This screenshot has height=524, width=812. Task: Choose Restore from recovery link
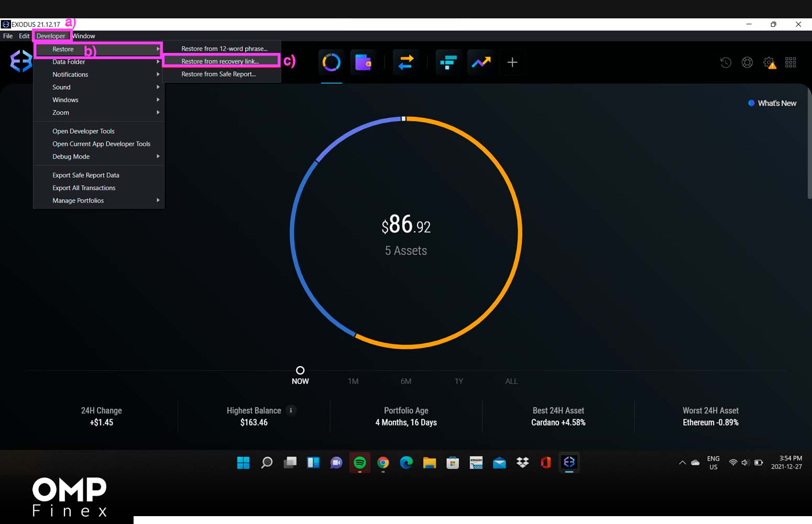(222, 61)
